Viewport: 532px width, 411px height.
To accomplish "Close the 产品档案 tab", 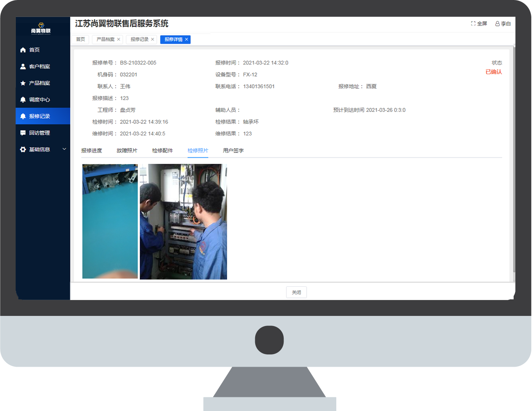I will [119, 39].
